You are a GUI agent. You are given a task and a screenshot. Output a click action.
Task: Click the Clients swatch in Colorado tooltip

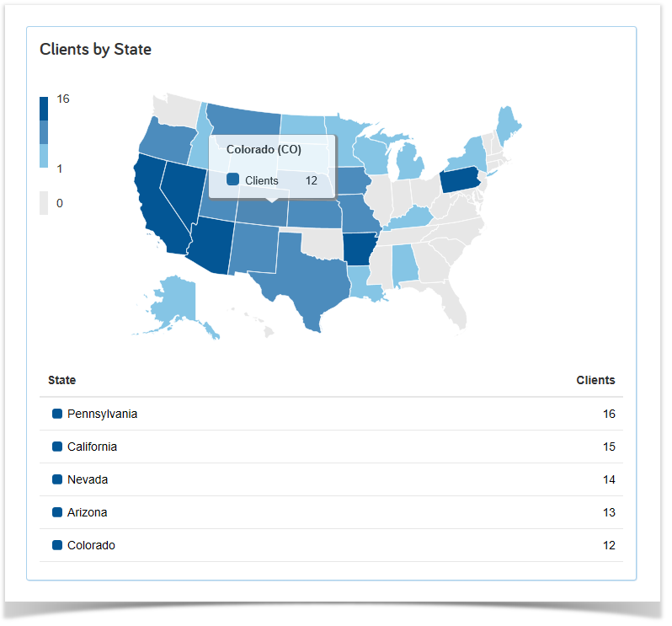pos(232,179)
